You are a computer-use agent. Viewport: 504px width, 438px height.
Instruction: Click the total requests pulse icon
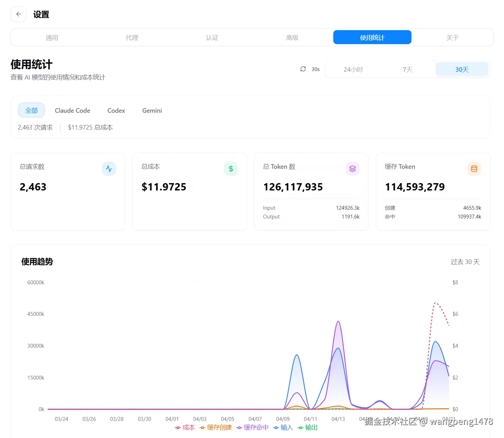pyautogui.click(x=109, y=169)
